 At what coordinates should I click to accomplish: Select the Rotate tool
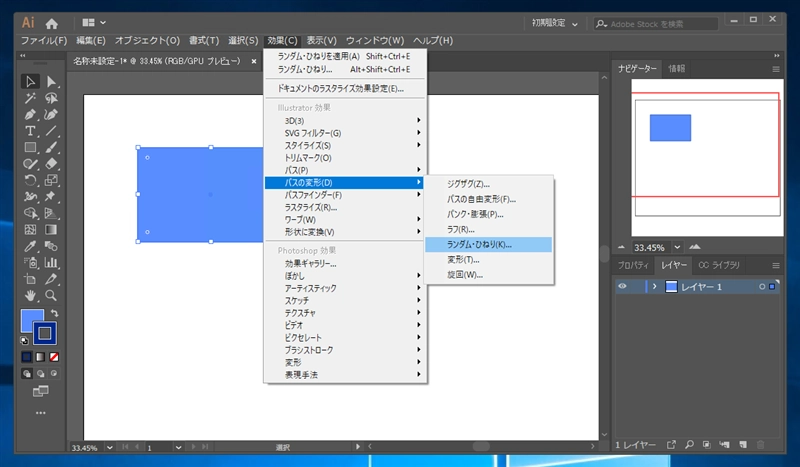(30, 180)
